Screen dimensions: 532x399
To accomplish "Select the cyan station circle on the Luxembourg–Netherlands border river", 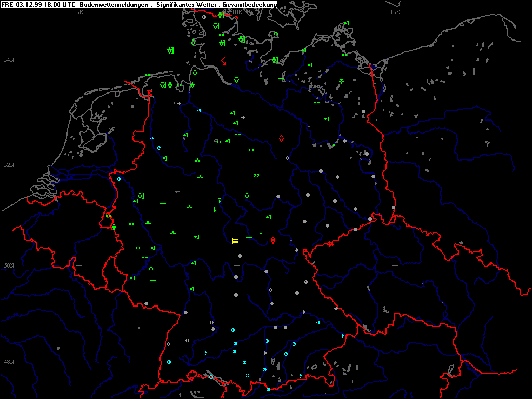I will click(119, 179).
